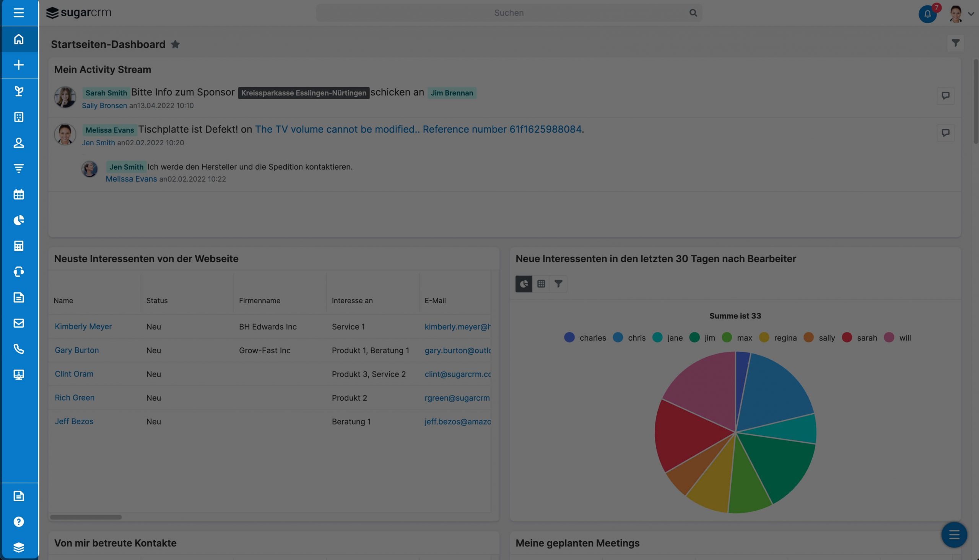Viewport: 979px width, 560px height.
Task: Open the envelope emails icon
Action: (x=18, y=323)
